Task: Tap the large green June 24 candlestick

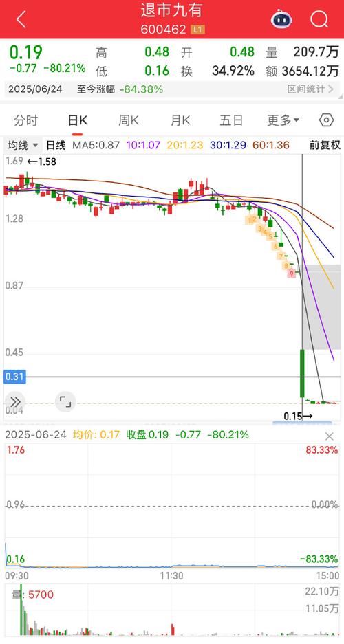Action: point(302,373)
